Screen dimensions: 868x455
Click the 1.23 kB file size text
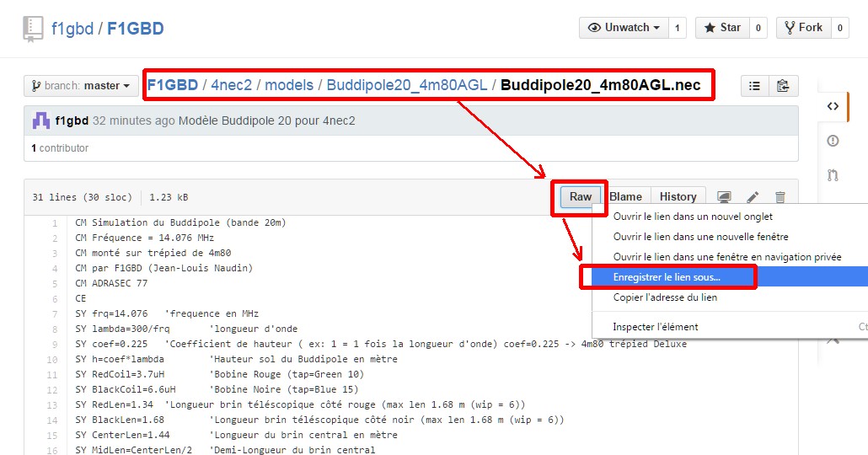pyautogui.click(x=169, y=197)
